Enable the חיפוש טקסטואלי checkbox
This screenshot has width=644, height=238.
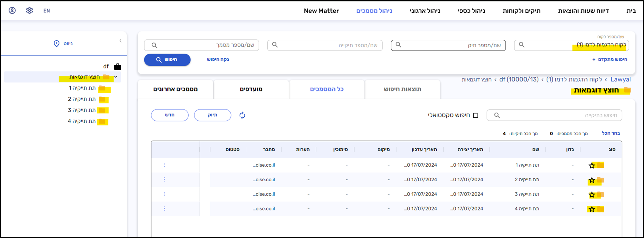pyautogui.click(x=475, y=116)
